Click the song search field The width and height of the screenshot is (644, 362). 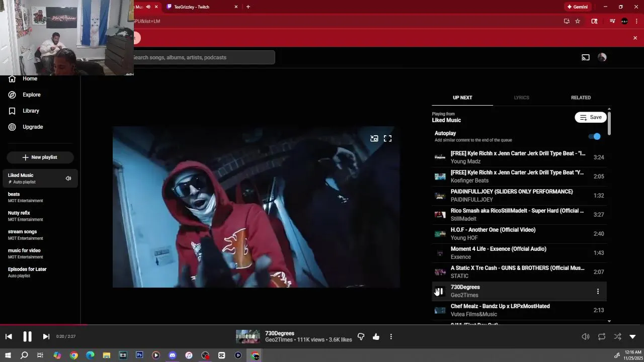pos(203,57)
